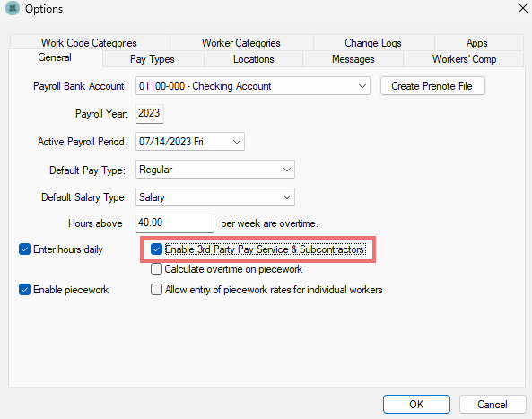Click the Options dialog app icon

pos(13,8)
